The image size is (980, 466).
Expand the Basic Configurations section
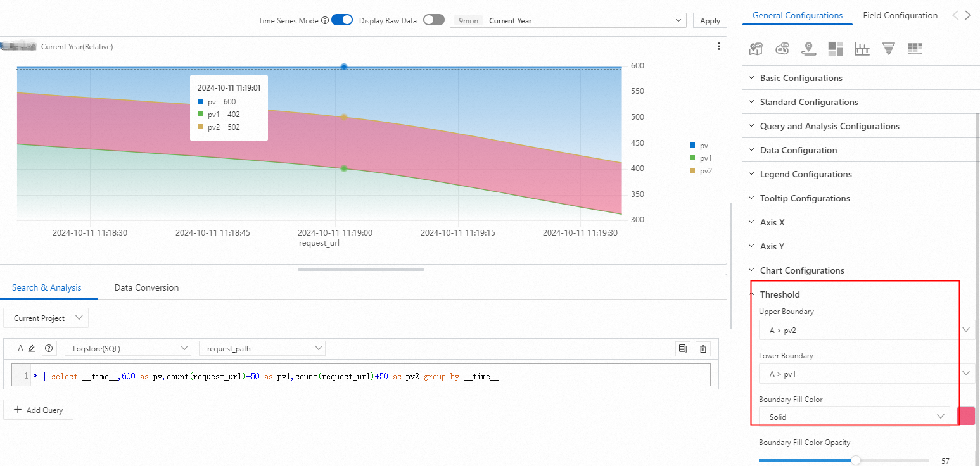pyautogui.click(x=862, y=78)
